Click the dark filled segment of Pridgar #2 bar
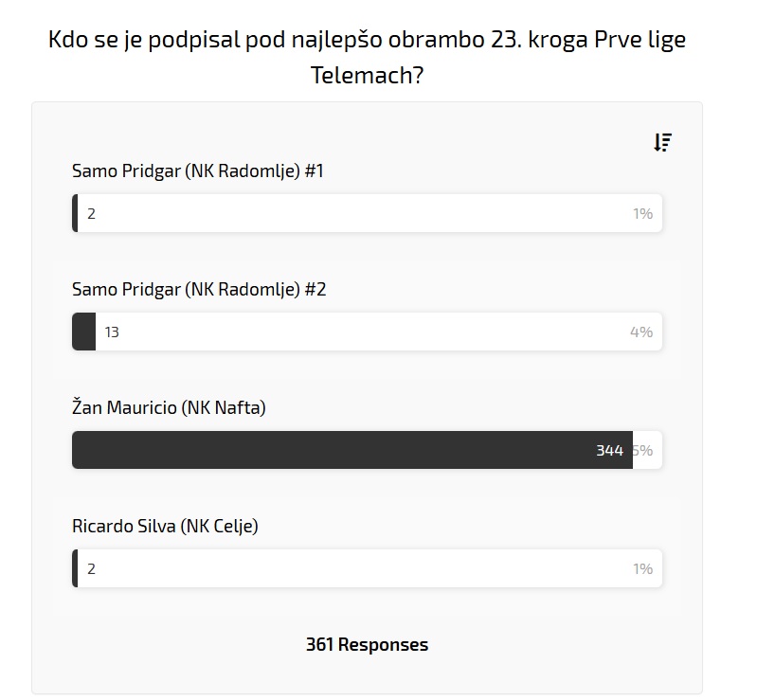 click(84, 332)
